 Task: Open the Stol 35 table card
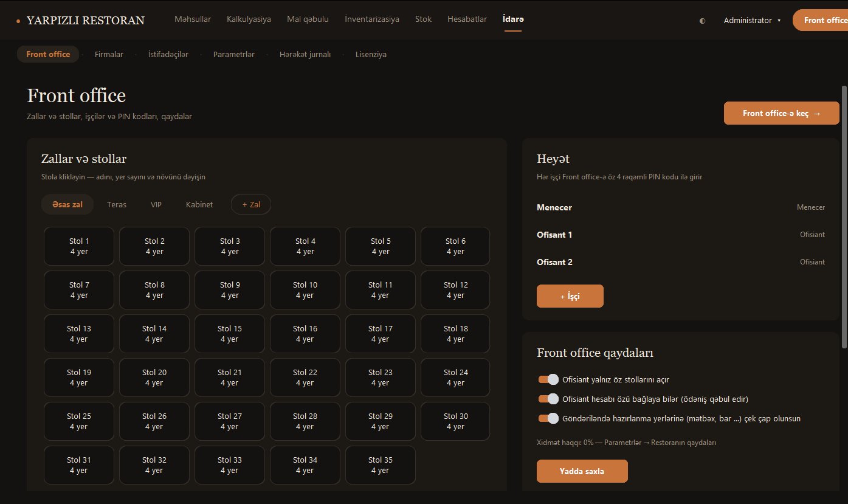click(x=381, y=465)
